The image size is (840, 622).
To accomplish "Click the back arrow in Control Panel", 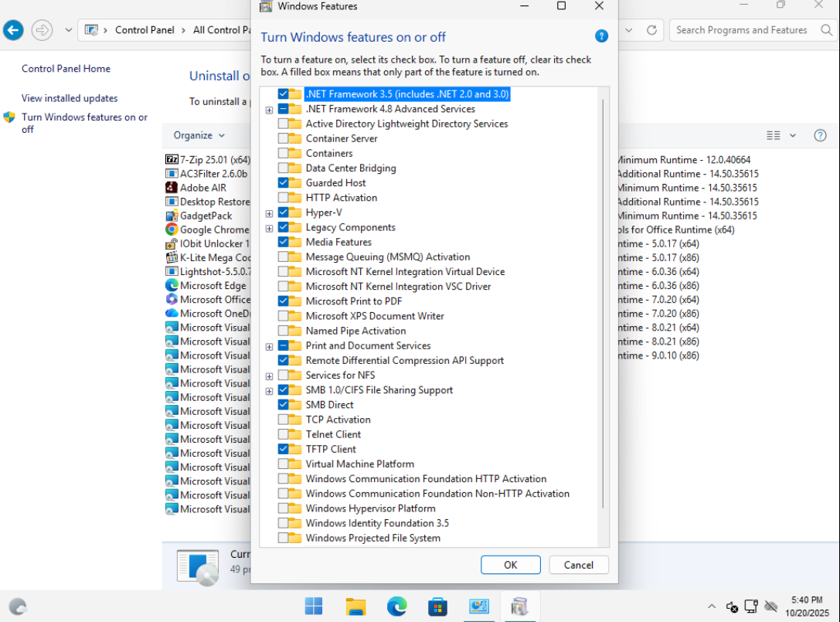I will tap(13, 30).
